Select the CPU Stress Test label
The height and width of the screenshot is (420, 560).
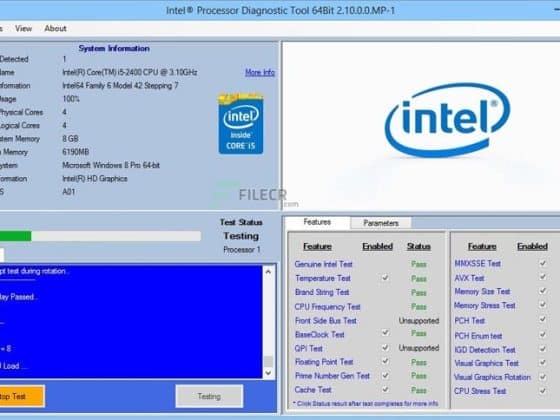coord(480,391)
